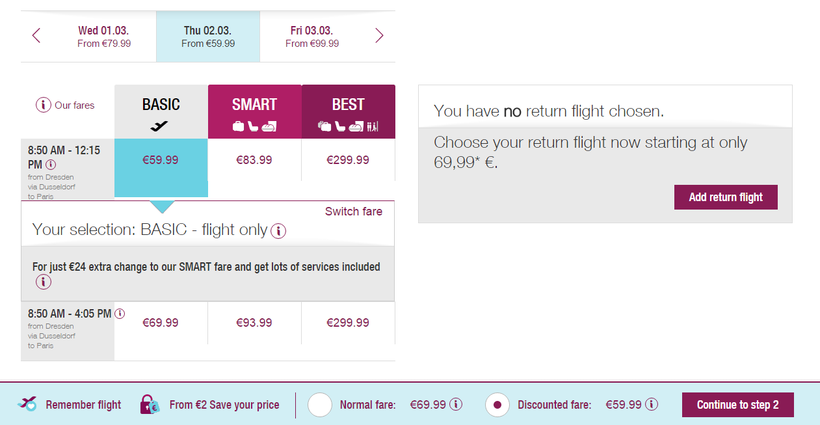
Task: Choose SMART fare €83.99 for 12:15 PM flight
Action: tap(254, 160)
